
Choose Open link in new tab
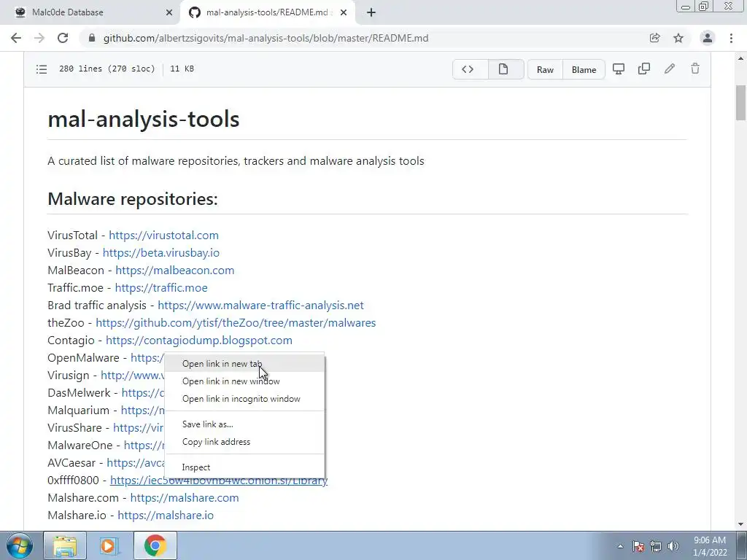click(x=244, y=364)
